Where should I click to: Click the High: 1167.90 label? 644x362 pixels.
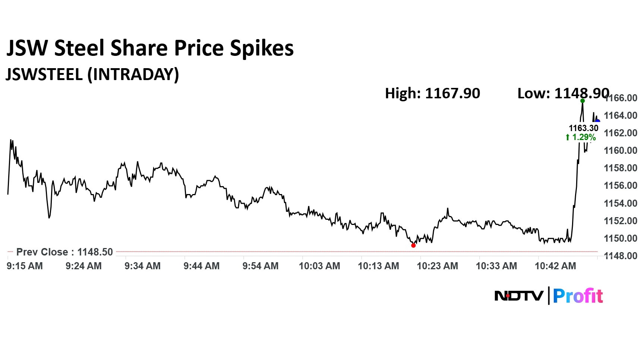pos(432,93)
